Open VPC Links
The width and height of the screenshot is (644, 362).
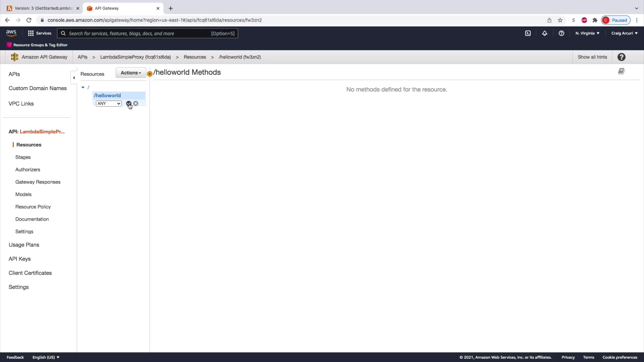tap(21, 104)
